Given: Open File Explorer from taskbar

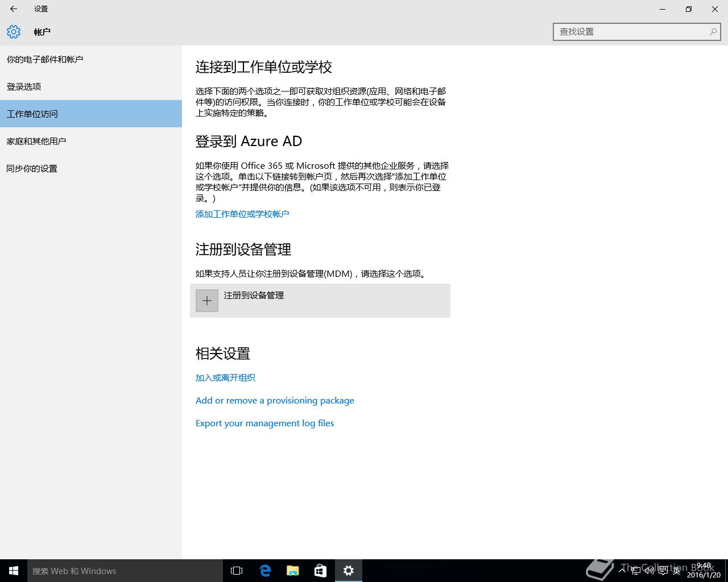Looking at the screenshot, I should (293, 571).
